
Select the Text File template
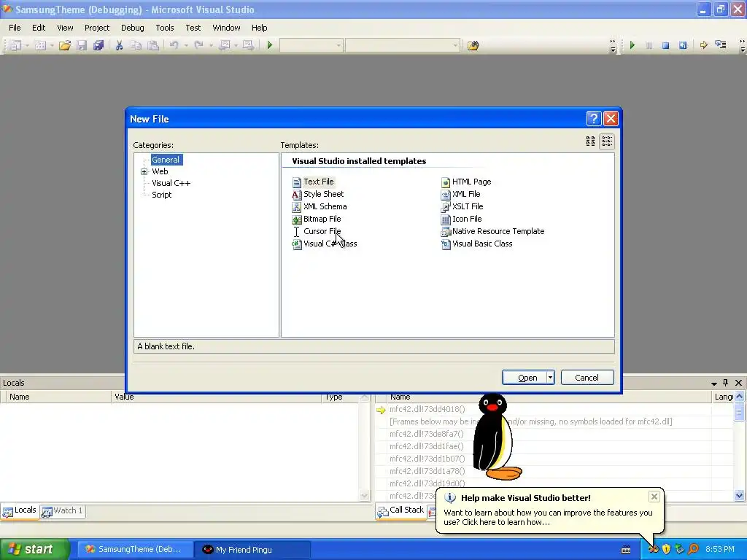(x=313, y=182)
